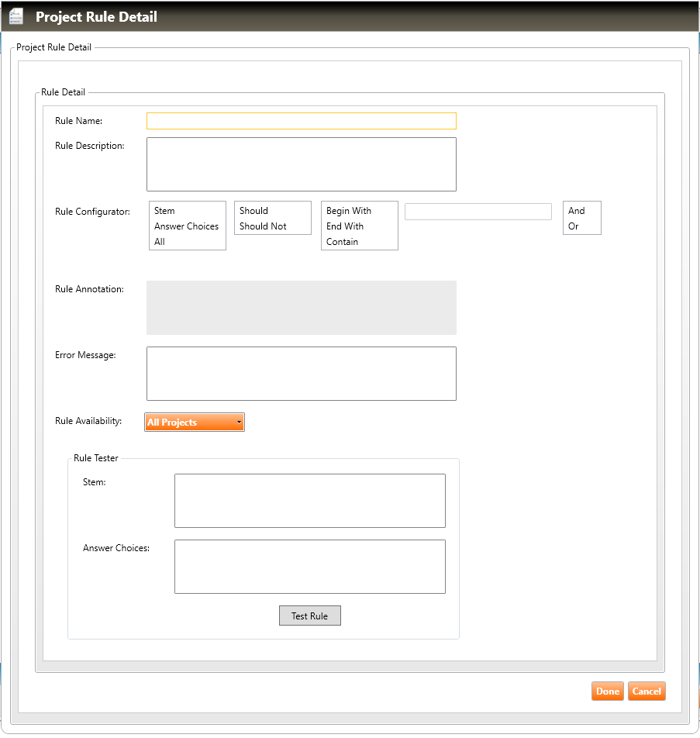Click the Rule Tester Stem text area
The height and width of the screenshot is (738, 700).
(309, 501)
